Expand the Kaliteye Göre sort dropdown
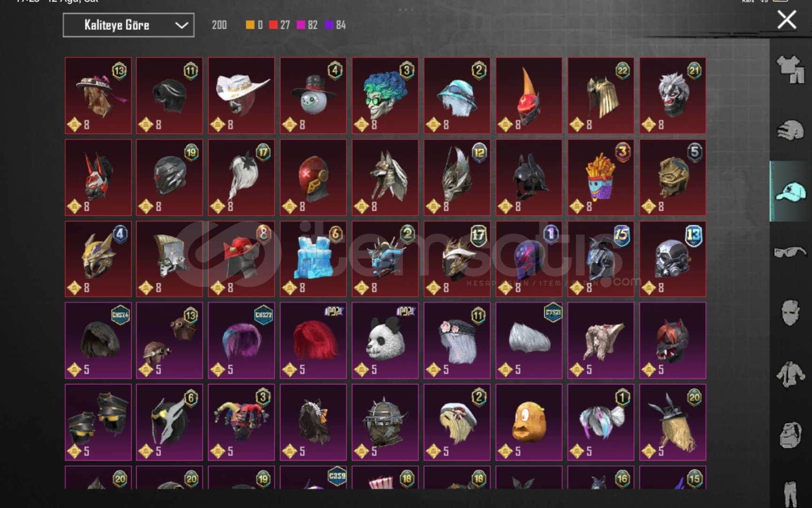This screenshot has height=508, width=812. tap(128, 25)
